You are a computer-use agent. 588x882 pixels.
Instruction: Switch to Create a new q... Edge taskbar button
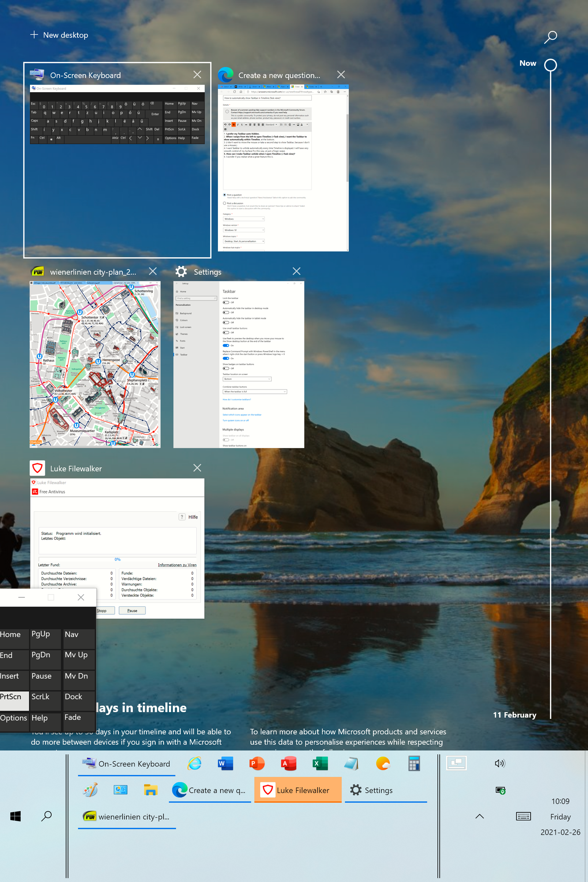(x=210, y=790)
